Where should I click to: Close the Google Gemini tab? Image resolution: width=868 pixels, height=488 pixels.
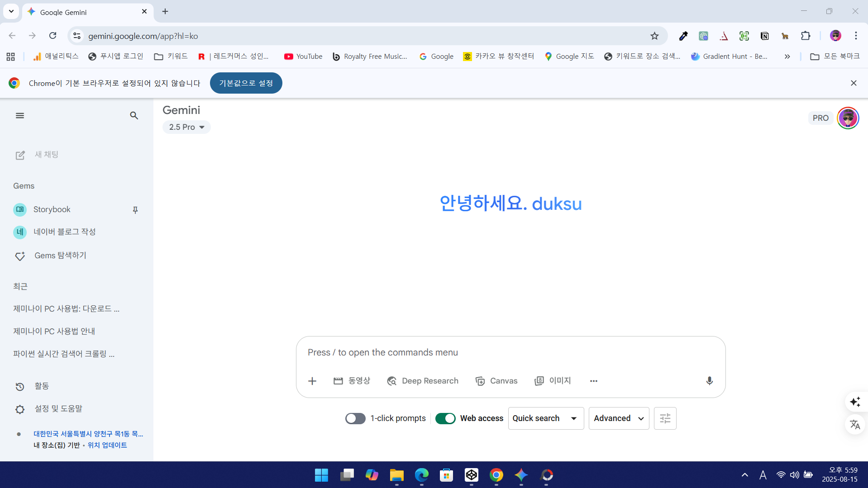coord(144,12)
